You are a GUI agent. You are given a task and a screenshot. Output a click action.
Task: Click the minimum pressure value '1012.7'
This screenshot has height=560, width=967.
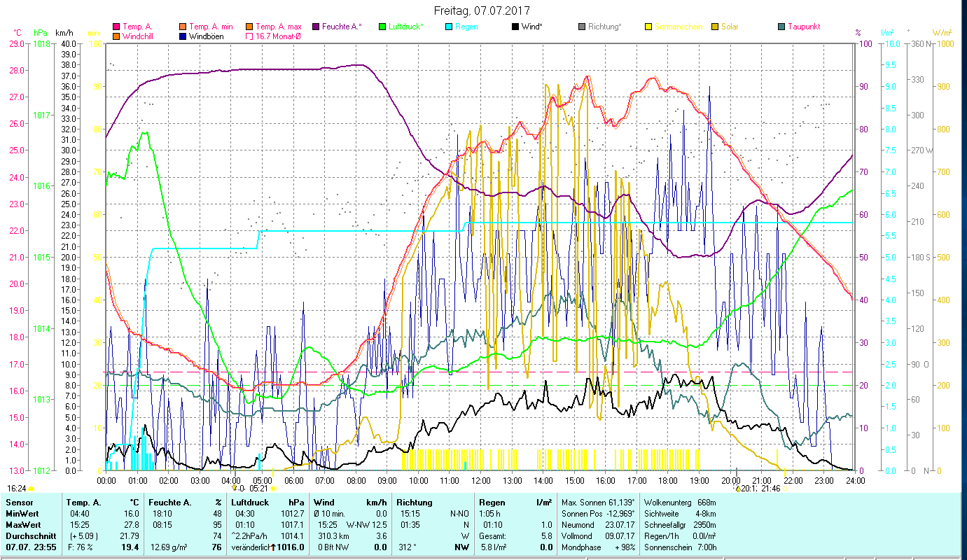coord(291,514)
